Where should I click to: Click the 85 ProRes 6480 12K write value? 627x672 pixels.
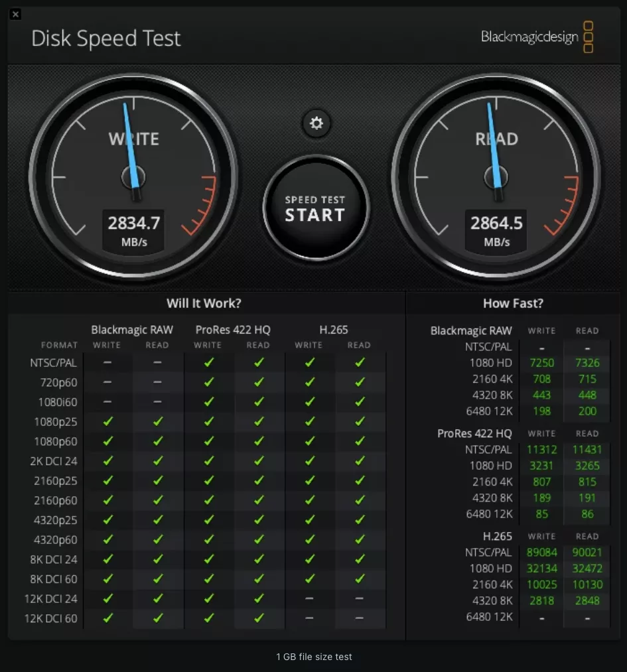point(541,514)
